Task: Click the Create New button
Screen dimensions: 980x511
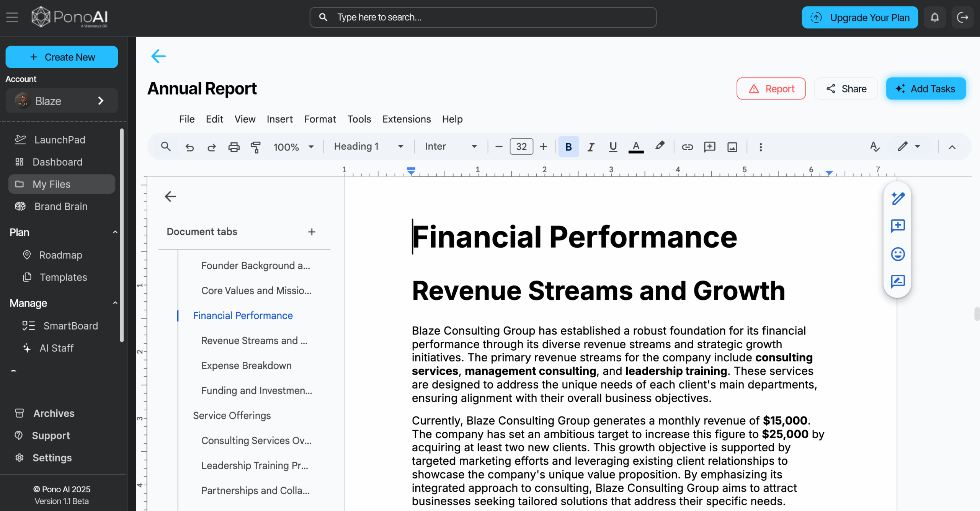Action: 62,57
